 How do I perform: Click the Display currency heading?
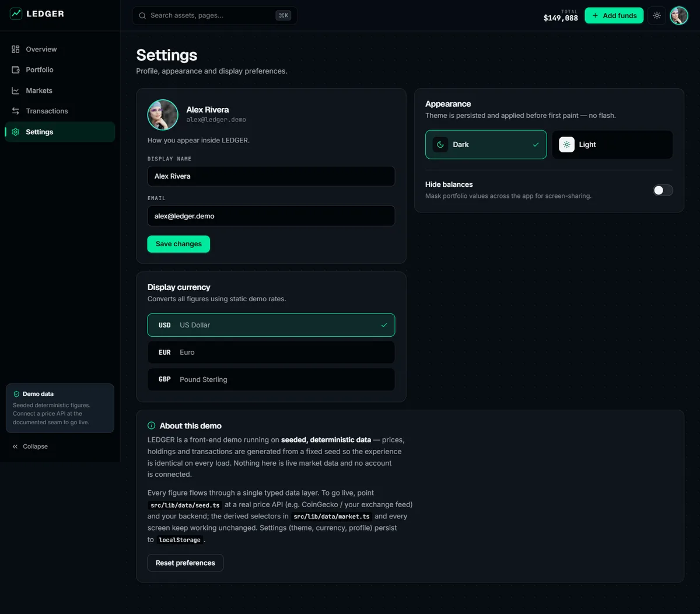[179, 287]
